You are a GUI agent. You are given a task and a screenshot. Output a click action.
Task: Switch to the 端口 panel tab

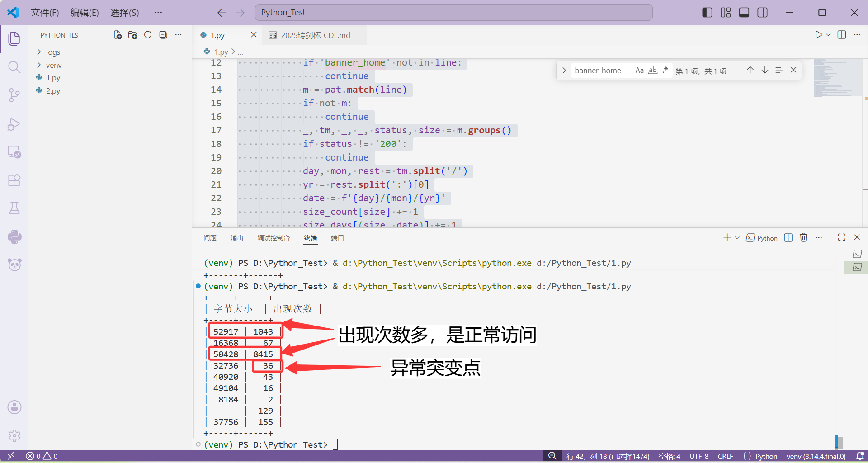pos(337,238)
